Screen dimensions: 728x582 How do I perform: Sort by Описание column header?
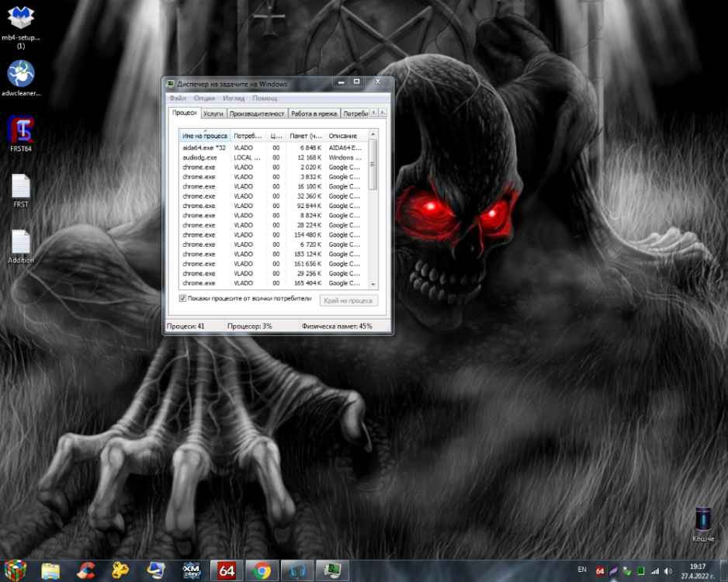(346, 136)
